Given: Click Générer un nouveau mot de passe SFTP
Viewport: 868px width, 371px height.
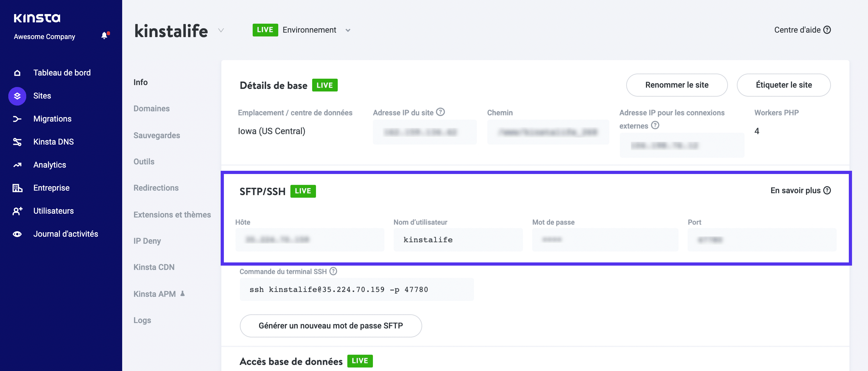Looking at the screenshot, I should [x=331, y=326].
